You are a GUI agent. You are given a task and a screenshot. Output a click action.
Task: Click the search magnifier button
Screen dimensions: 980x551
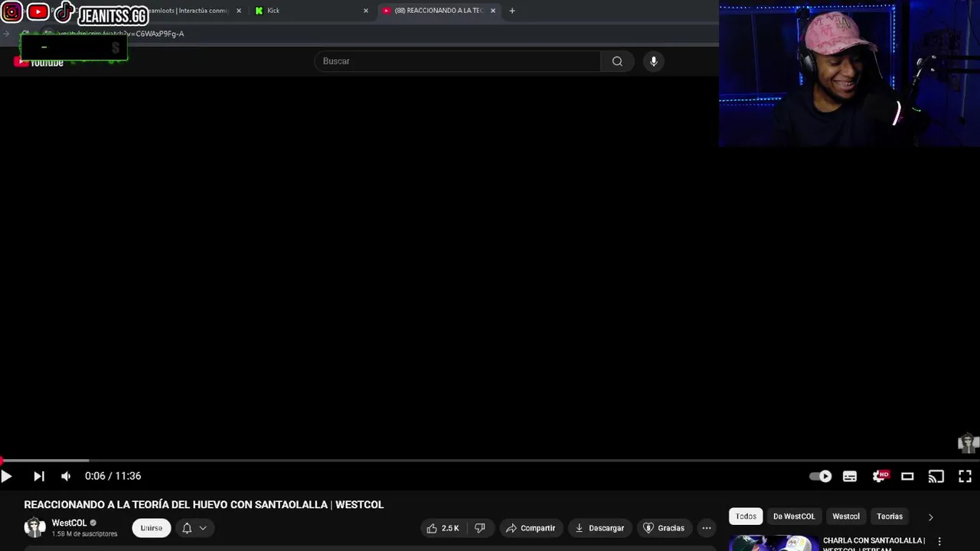(x=617, y=61)
